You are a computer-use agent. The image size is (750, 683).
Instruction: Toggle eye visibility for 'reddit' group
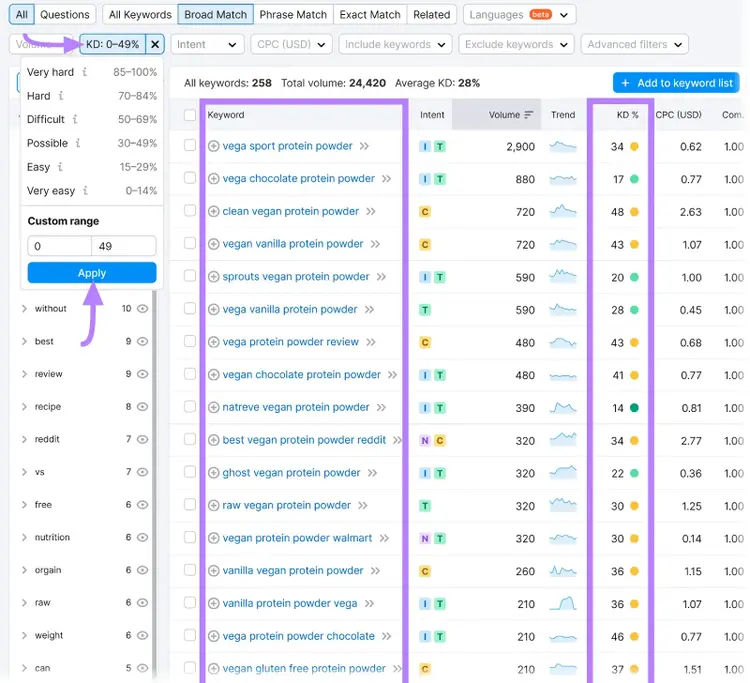coord(143,439)
